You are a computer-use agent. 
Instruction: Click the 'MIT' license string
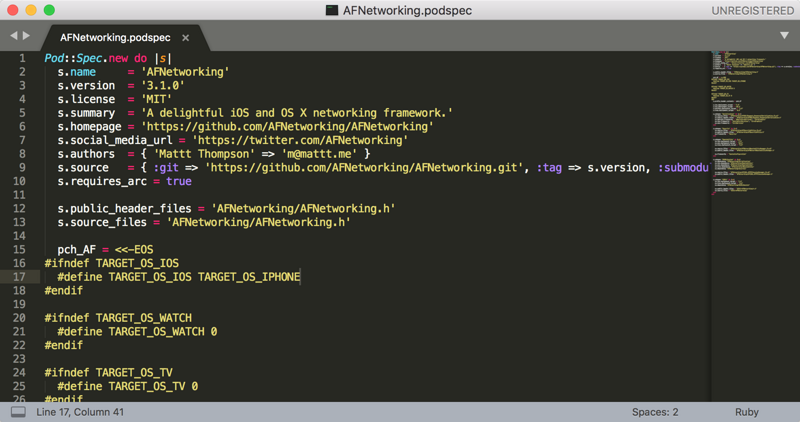[156, 100]
